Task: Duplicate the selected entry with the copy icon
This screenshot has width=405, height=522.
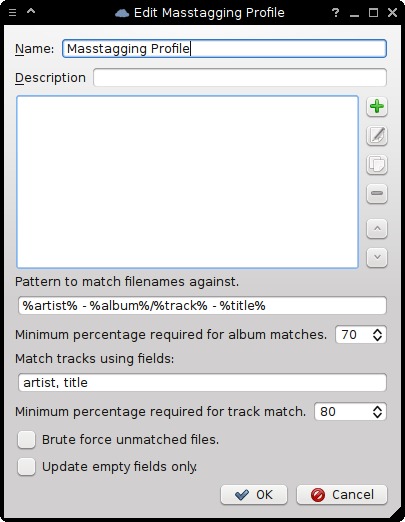Action: (x=377, y=164)
